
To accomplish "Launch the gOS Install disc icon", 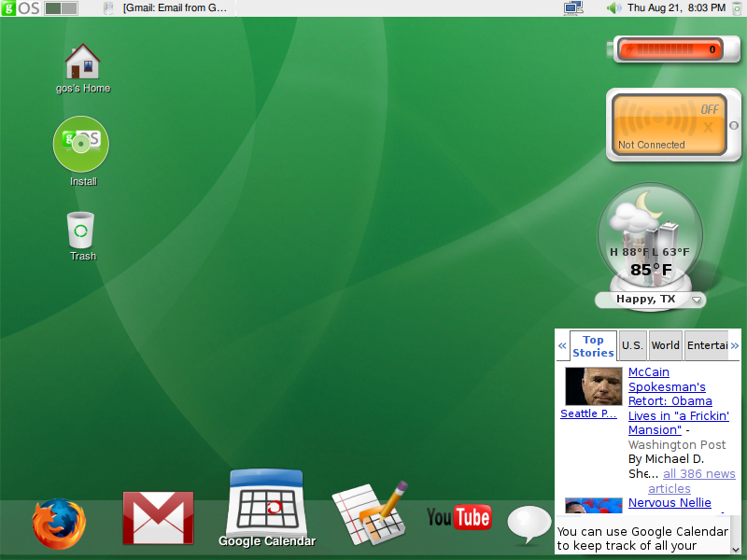I will pyautogui.click(x=81, y=151).
